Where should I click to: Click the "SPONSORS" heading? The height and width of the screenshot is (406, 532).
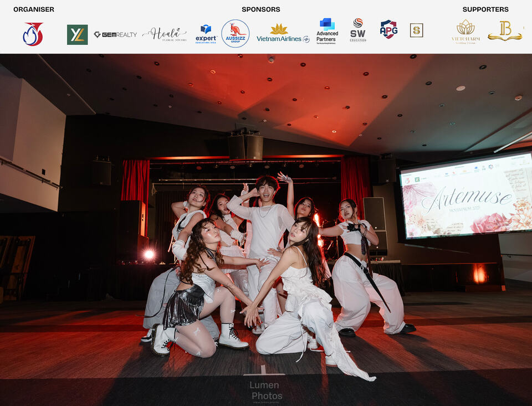pyautogui.click(x=261, y=9)
